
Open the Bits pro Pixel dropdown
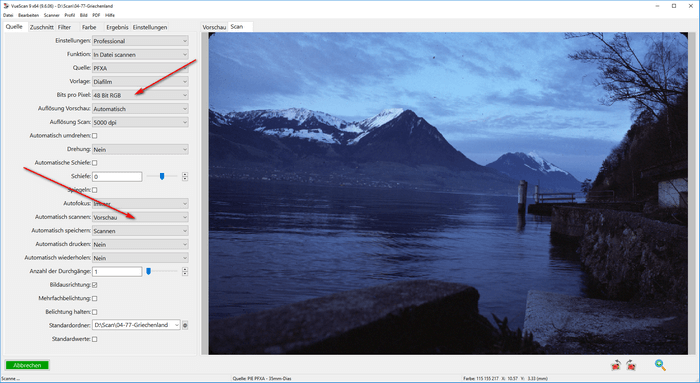(140, 95)
